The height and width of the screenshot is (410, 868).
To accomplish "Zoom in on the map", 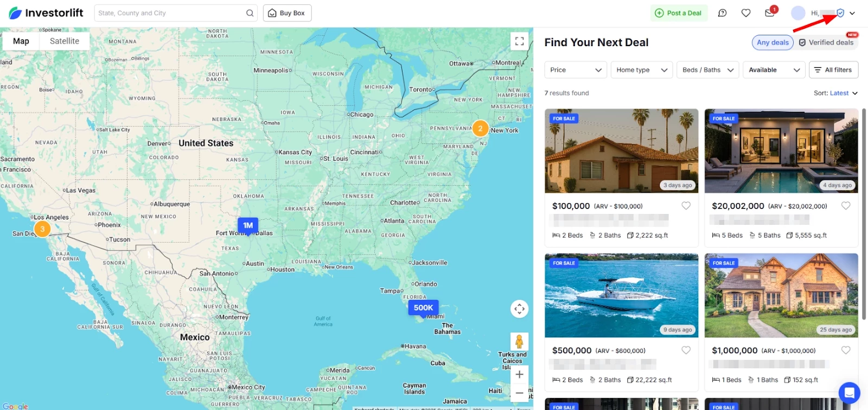I will 519,374.
